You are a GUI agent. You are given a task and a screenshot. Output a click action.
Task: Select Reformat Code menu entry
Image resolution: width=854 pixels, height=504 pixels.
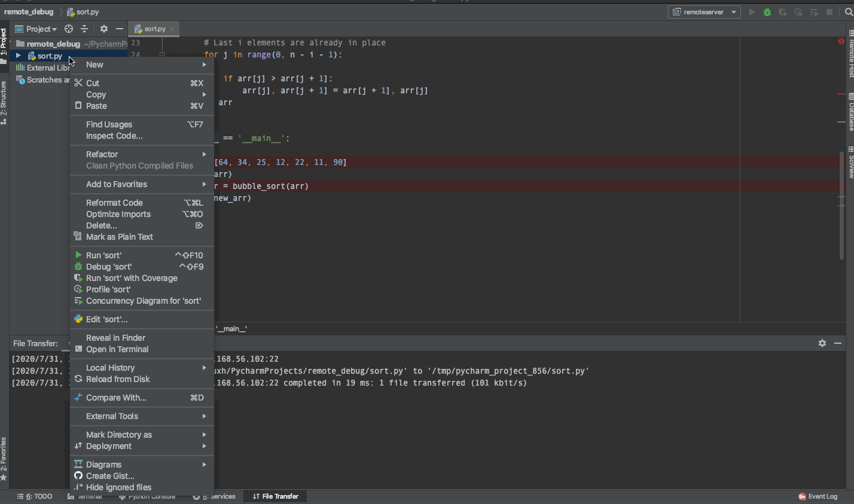click(142, 203)
